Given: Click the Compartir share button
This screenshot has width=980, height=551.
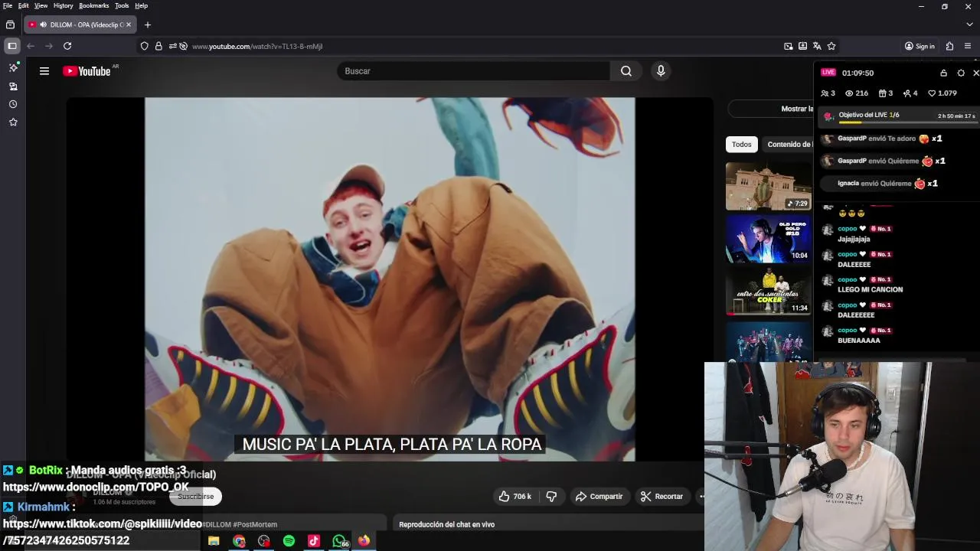Looking at the screenshot, I should click(599, 497).
